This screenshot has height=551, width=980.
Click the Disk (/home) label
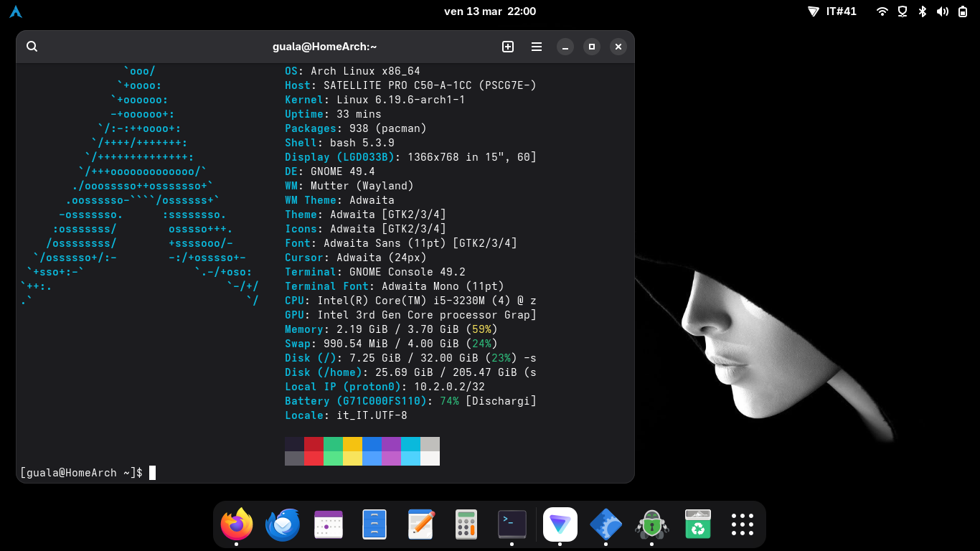click(x=324, y=372)
